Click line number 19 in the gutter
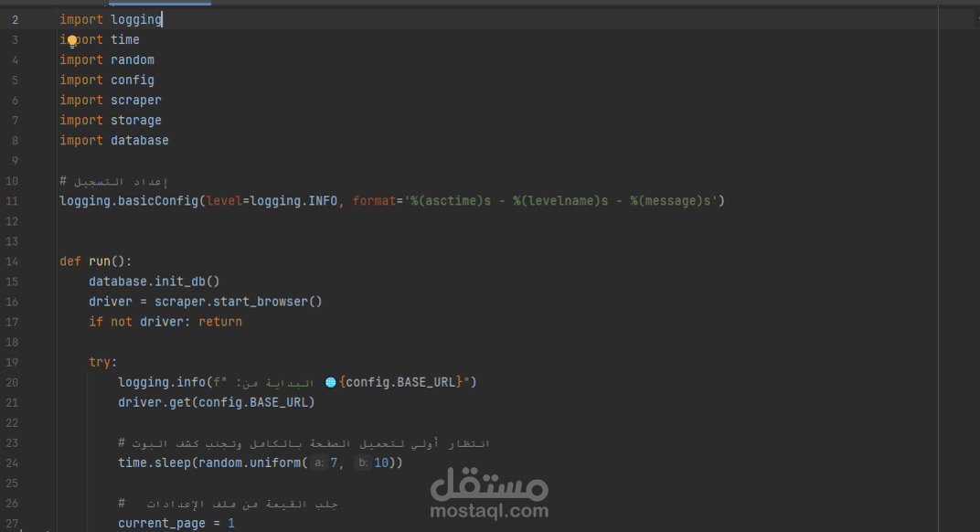The width and height of the screenshot is (980, 532). (12, 362)
